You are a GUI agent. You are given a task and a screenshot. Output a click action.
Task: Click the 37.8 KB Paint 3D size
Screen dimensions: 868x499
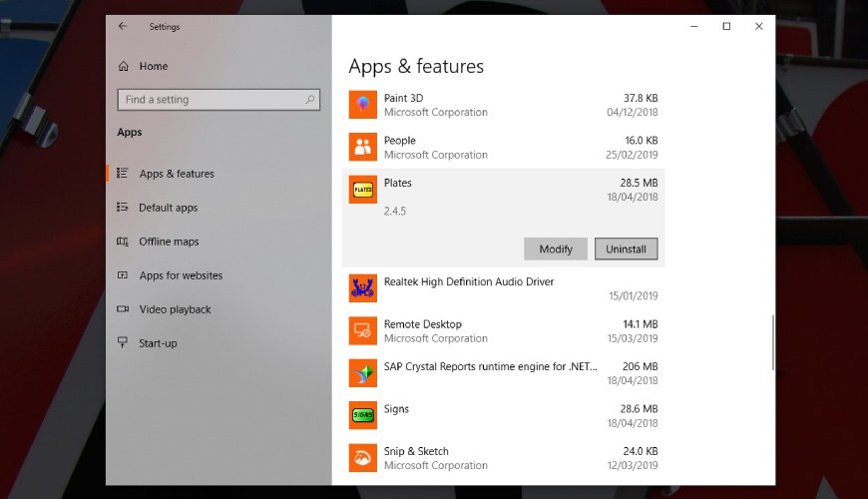pyautogui.click(x=641, y=98)
